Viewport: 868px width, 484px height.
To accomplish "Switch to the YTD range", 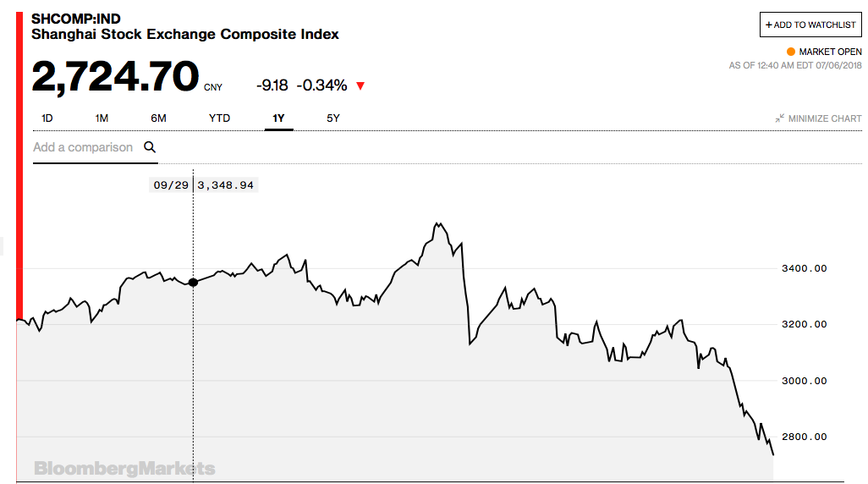I will pos(219,118).
